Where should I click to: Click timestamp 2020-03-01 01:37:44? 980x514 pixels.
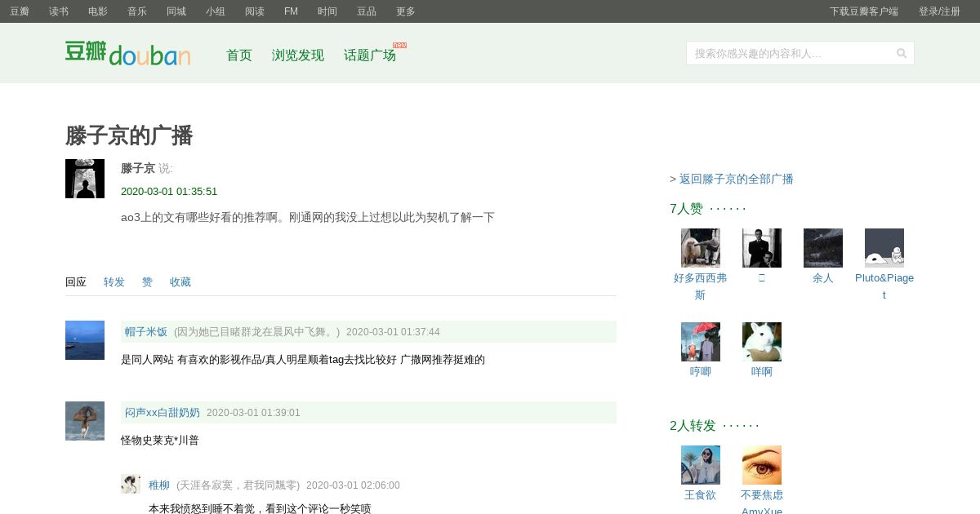point(393,332)
